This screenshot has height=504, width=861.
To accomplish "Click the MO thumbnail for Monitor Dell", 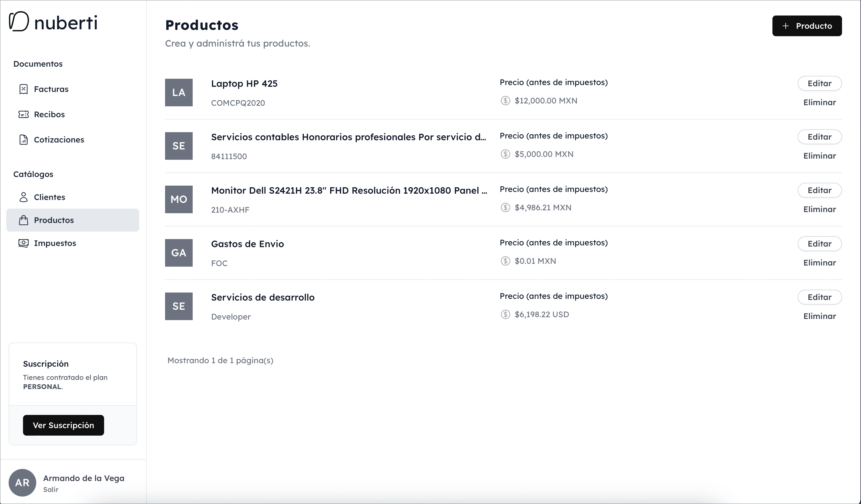I will point(179,199).
